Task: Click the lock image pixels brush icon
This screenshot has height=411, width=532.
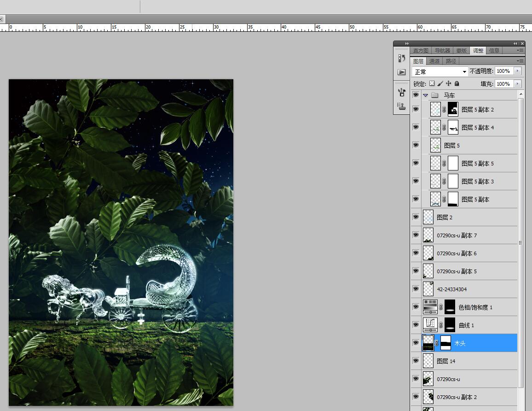Action: point(440,83)
